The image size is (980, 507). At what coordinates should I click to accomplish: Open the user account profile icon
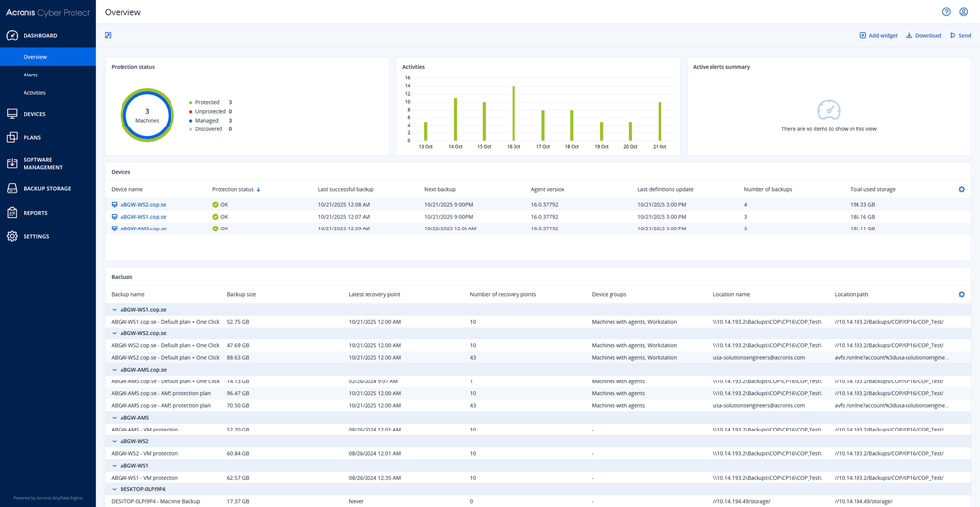(x=964, y=12)
